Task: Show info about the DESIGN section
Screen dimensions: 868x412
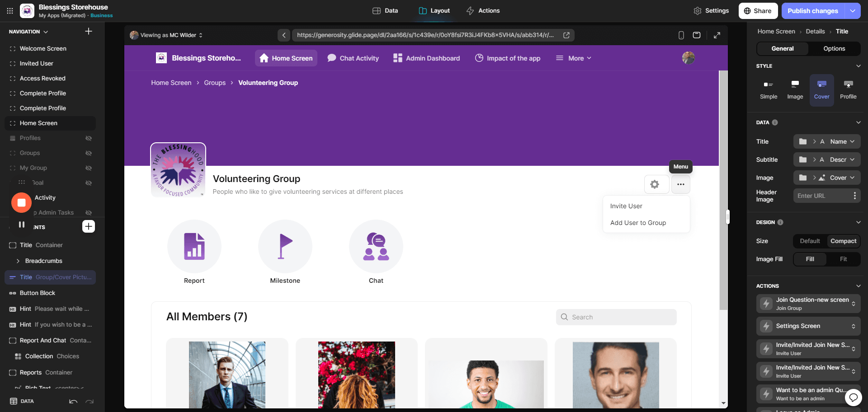Action: coord(780,222)
